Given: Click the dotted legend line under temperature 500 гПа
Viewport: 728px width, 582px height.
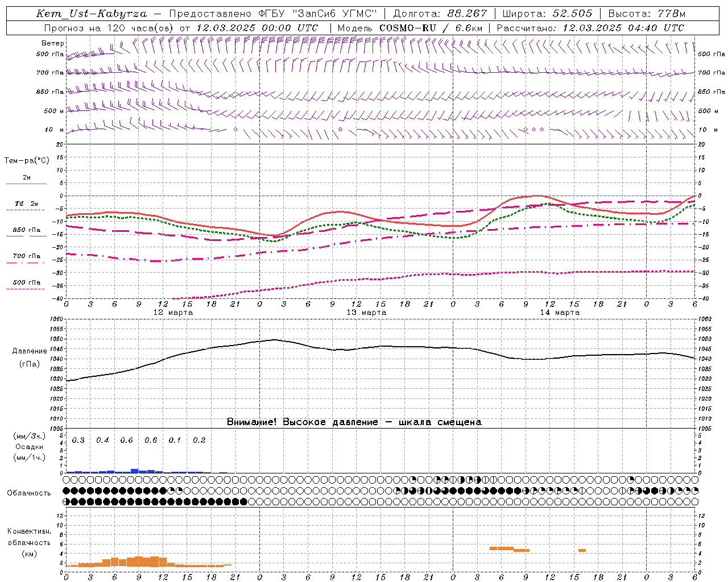Looking at the screenshot, I should [25, 289].
